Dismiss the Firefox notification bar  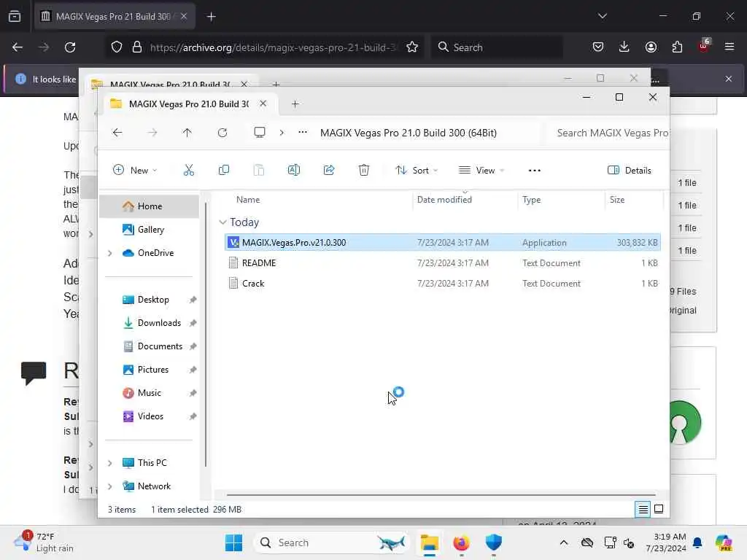point(729,79)
